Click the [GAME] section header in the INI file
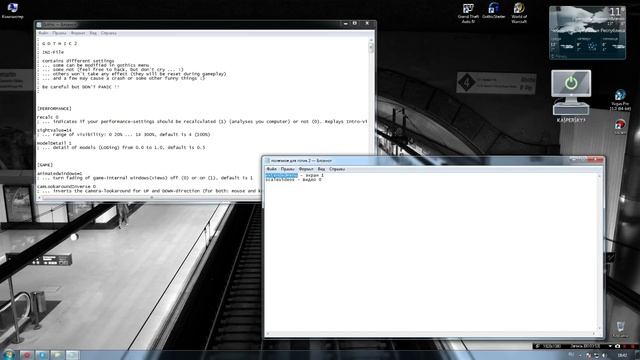This screenshot has height=360, width=640. point(45,165)
